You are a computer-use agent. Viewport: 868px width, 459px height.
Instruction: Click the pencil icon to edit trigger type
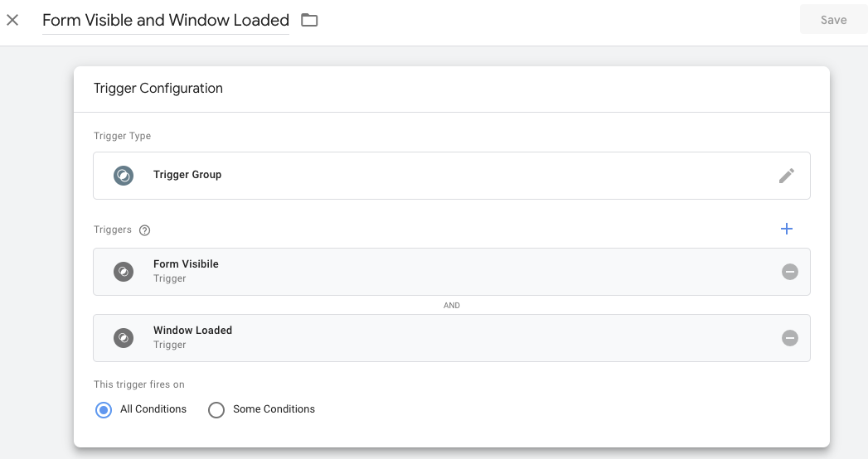786,176
